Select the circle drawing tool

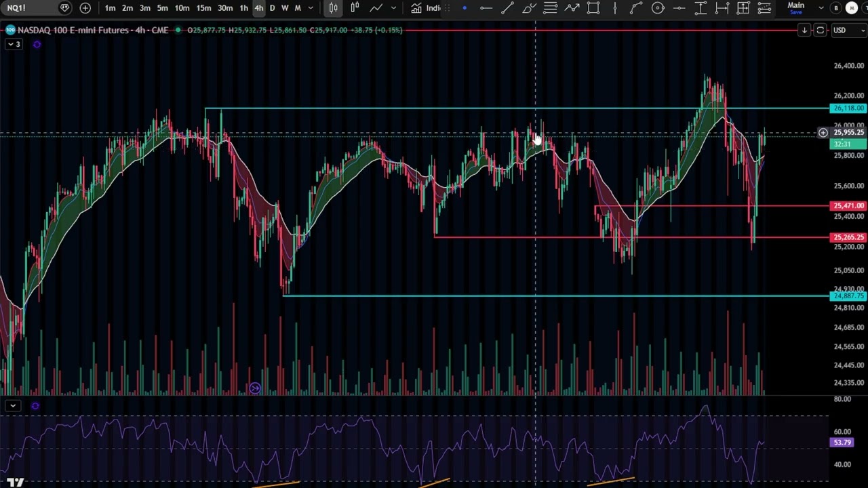pos(658,8)
